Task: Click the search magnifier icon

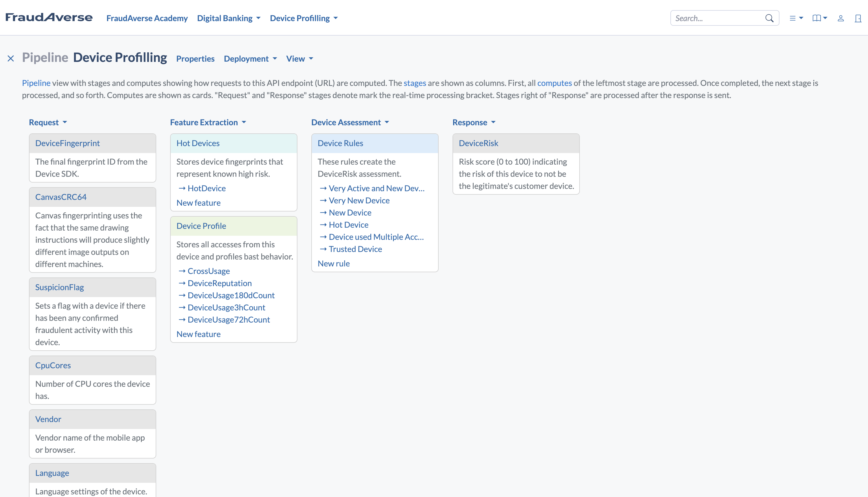Action: (x=769, y=18)
